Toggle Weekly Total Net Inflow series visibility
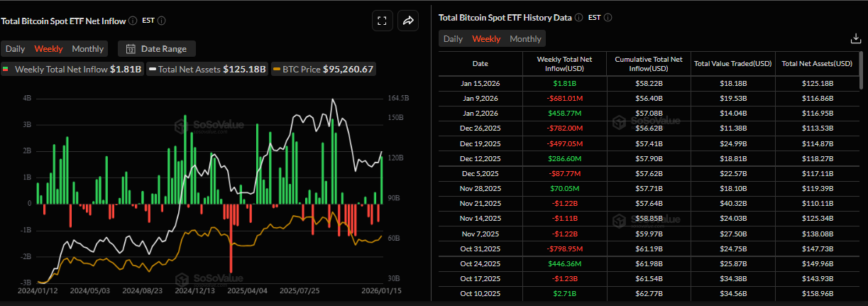 point(71,70)
